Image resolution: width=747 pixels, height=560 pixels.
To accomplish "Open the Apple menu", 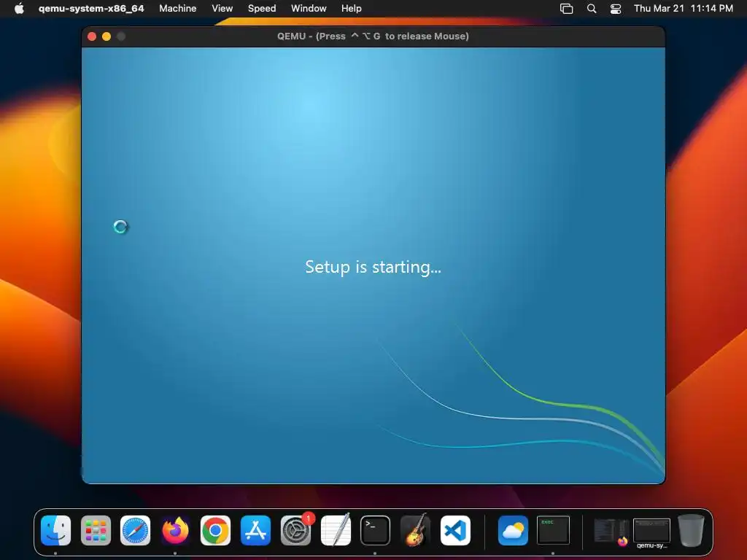I will coord(19,8).
